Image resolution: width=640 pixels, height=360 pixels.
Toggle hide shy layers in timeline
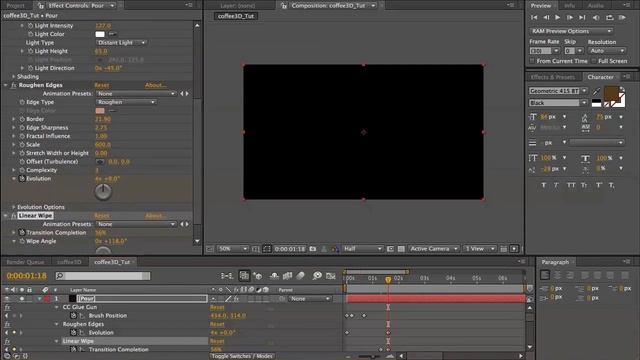coord(274,276)
